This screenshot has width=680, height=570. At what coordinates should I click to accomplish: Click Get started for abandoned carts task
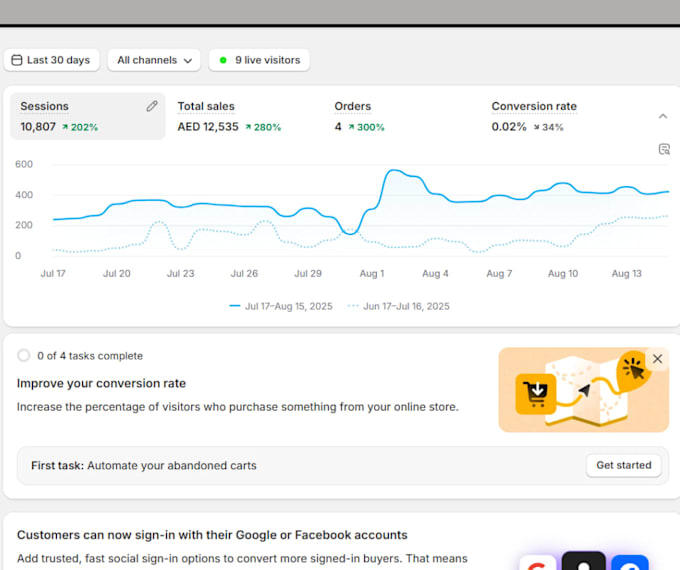click(x=624, y=465)
